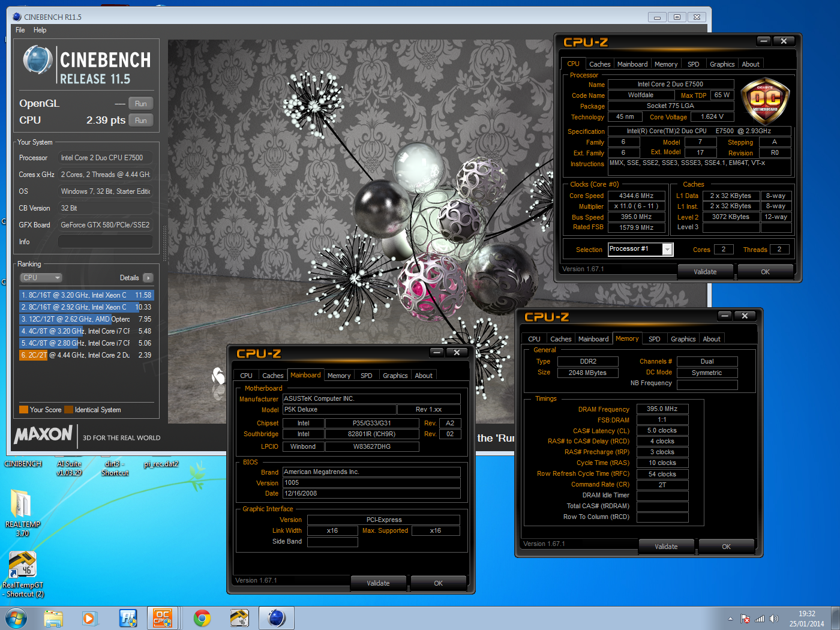840x630 pixels.
Task: Open the RealTempGT Shortcut desktop icon
Action: [x=23, y=574]
